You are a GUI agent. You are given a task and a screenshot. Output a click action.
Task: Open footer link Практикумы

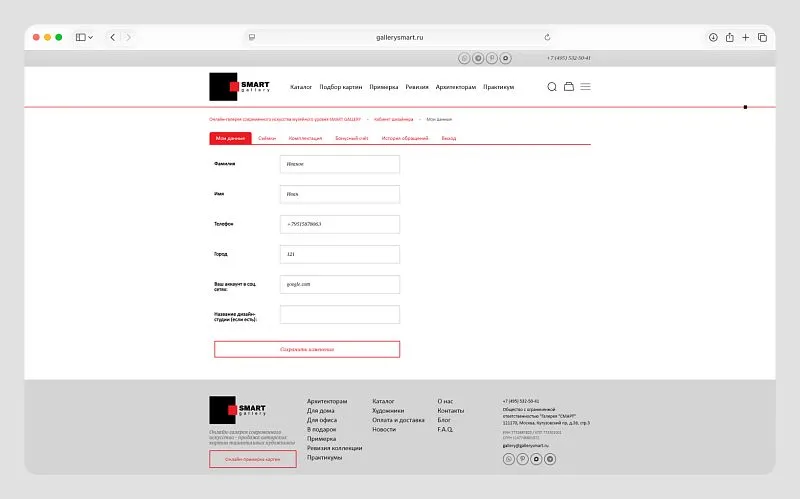point(324,458)
